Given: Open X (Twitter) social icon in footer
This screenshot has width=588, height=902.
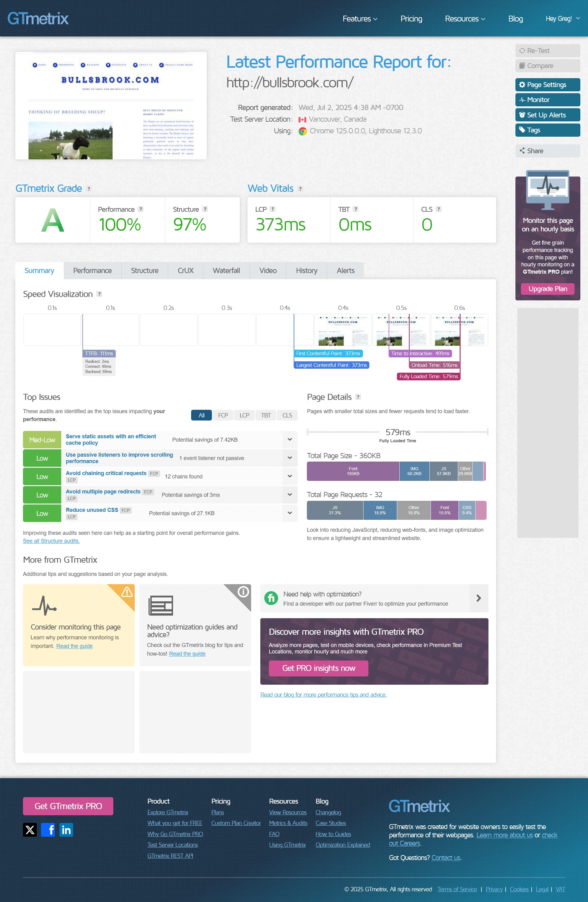Looking at the screenshot, I should point(30,830).
